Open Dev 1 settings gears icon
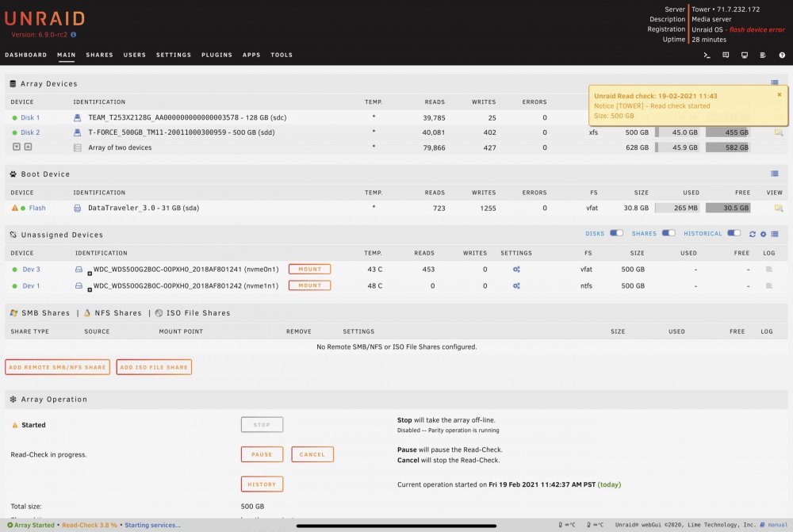This screenshot has width=793, height=532. coord(516,285)
